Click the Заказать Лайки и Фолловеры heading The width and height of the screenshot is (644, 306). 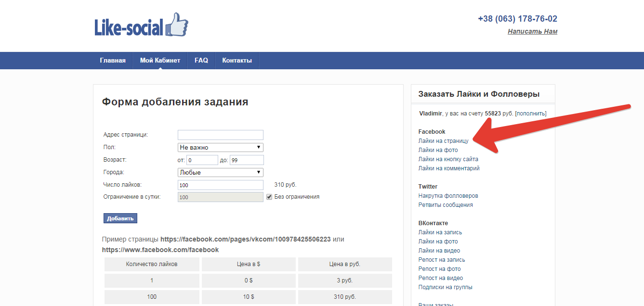[x=479, y=94]
